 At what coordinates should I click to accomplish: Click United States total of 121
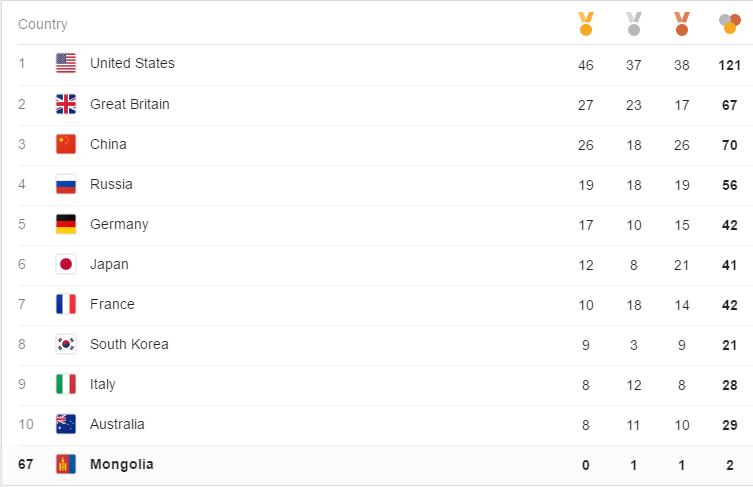tap(729, 65)
